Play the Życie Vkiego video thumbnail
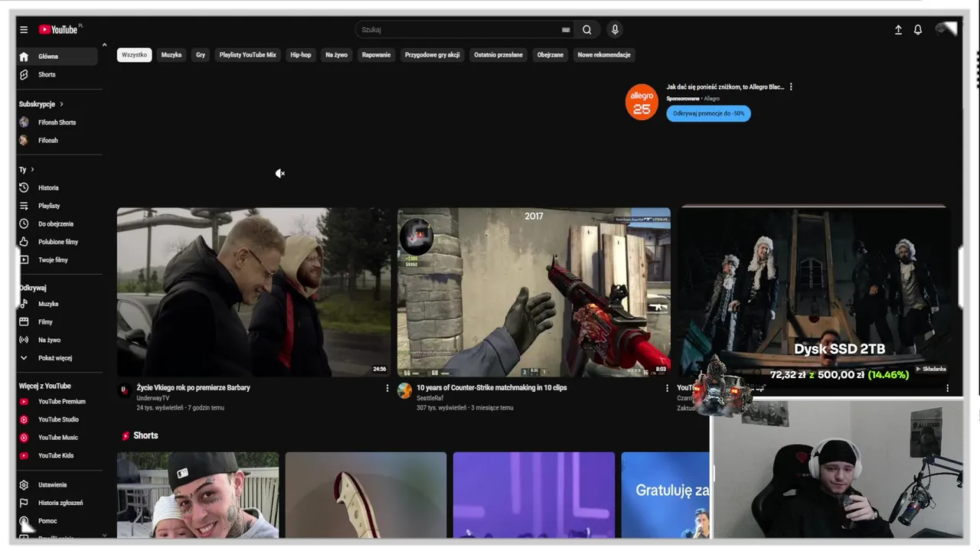Viewport: 980px width, 551px height. tap(253, 292)
